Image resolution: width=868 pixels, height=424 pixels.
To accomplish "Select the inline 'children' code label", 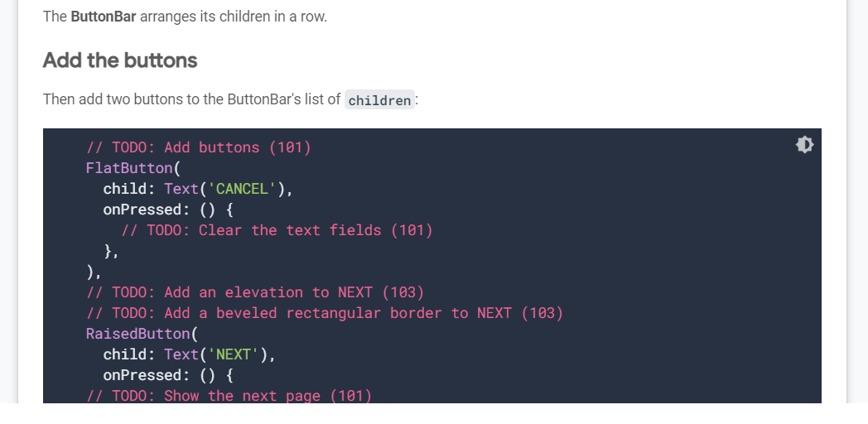I will click(x=379, y=100).
